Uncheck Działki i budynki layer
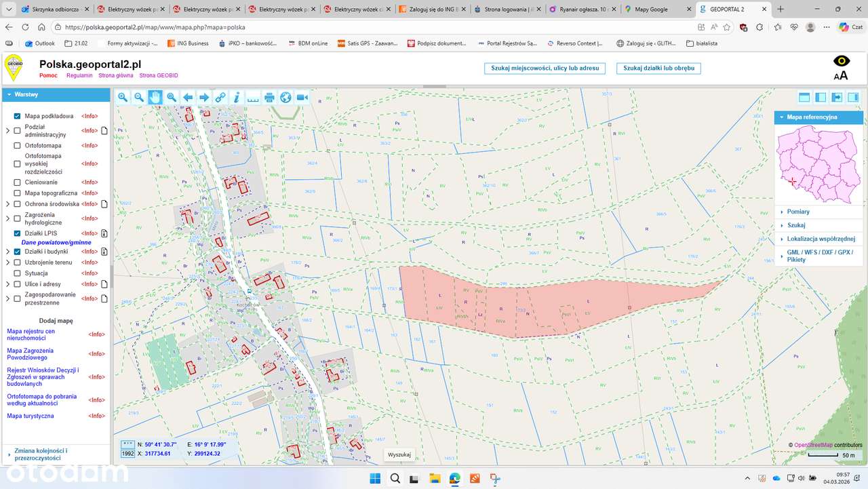868x489 pixels. pos(18,252)
